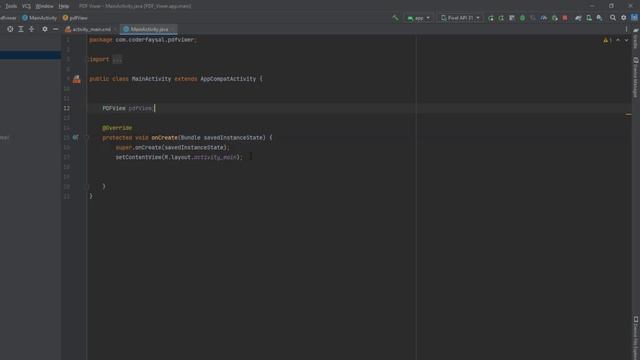Go to next highlighted problem arrow

click(626, 40)
